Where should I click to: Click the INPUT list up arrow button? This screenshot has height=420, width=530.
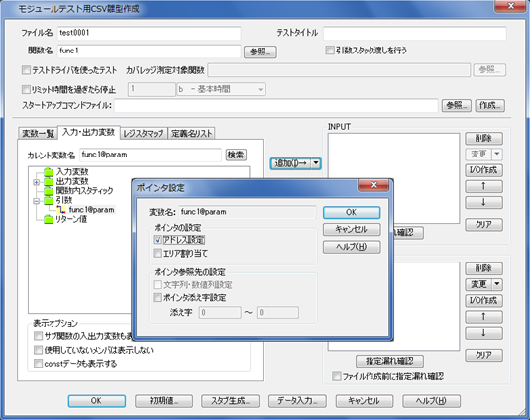tap(483, 186)
